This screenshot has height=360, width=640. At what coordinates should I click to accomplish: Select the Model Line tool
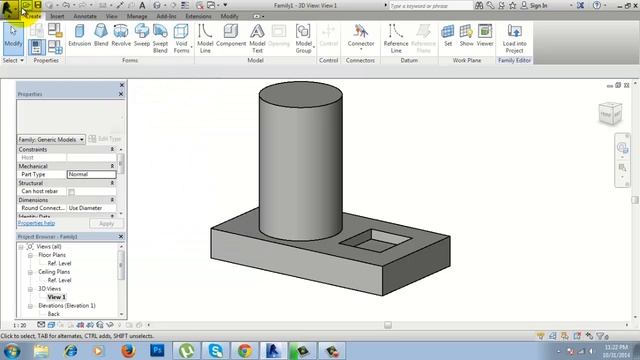[x=205, y=39]
